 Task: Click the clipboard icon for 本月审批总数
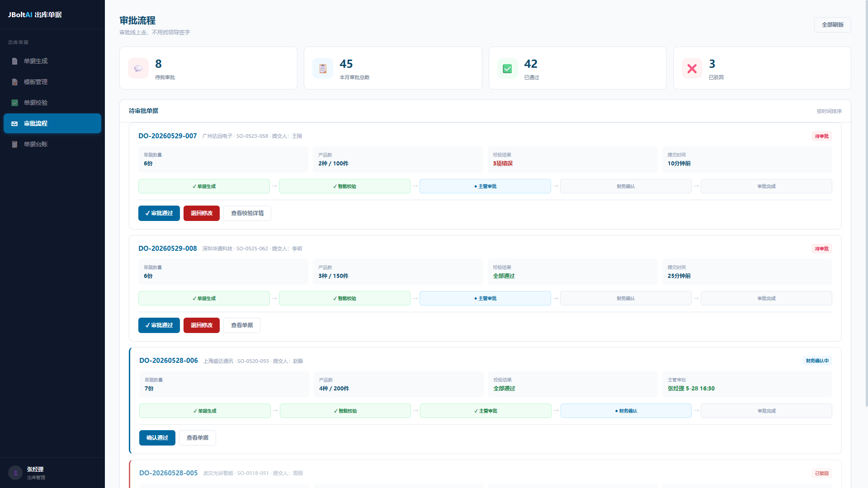(323, 68)
